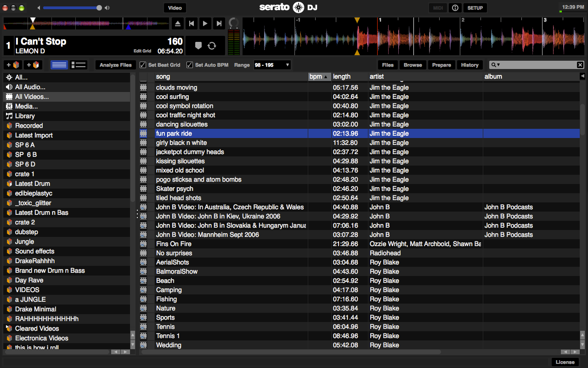Open the Files panel tab
Image resolution: width=588 pixels, height=368 pixels.
pyautogui.click(x=388, y=65)
